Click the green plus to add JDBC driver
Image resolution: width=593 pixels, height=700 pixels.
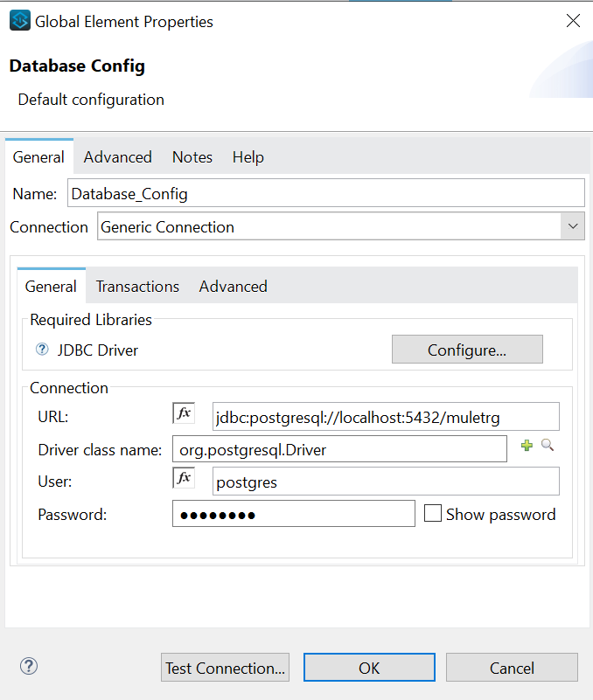527,447
